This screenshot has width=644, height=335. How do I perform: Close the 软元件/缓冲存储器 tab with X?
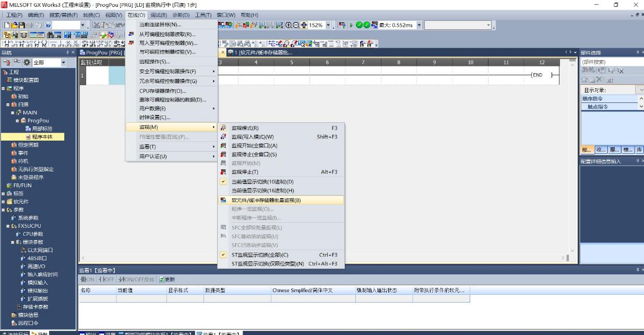223,53
